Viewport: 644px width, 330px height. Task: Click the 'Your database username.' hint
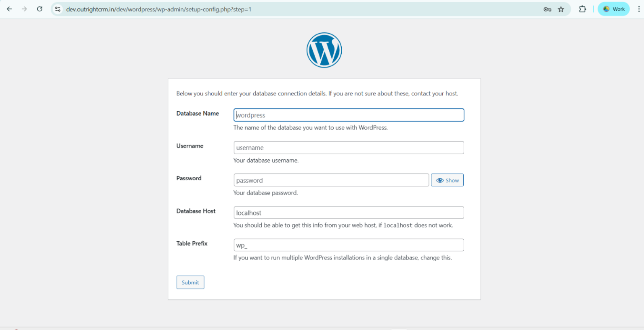tap(266, 161)
